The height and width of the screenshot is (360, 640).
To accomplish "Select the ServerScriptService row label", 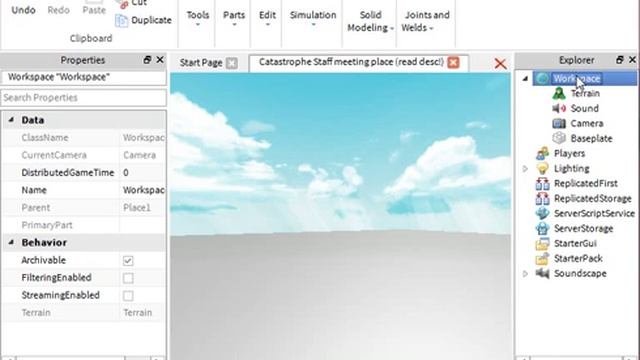I will (594, 213).
